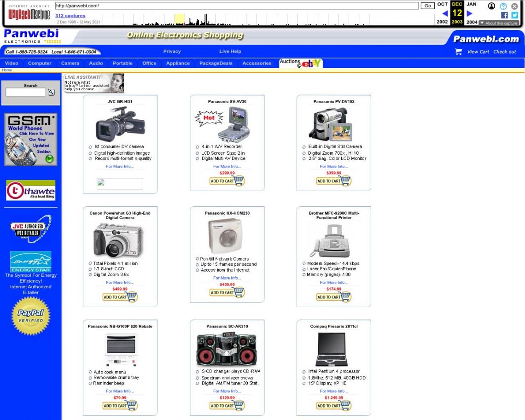Screen dimensions: 525x420
Task: Open Brother MFC-9200C For More Info link
Action: 334,283
